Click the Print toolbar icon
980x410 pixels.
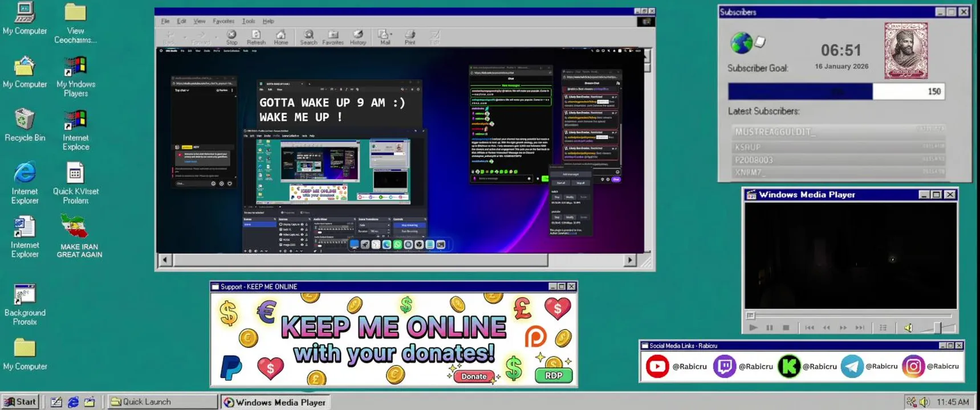410,38
